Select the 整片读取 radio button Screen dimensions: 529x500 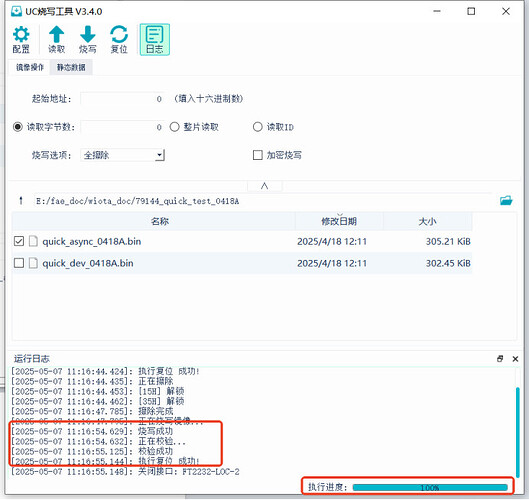tap(174, 127)
